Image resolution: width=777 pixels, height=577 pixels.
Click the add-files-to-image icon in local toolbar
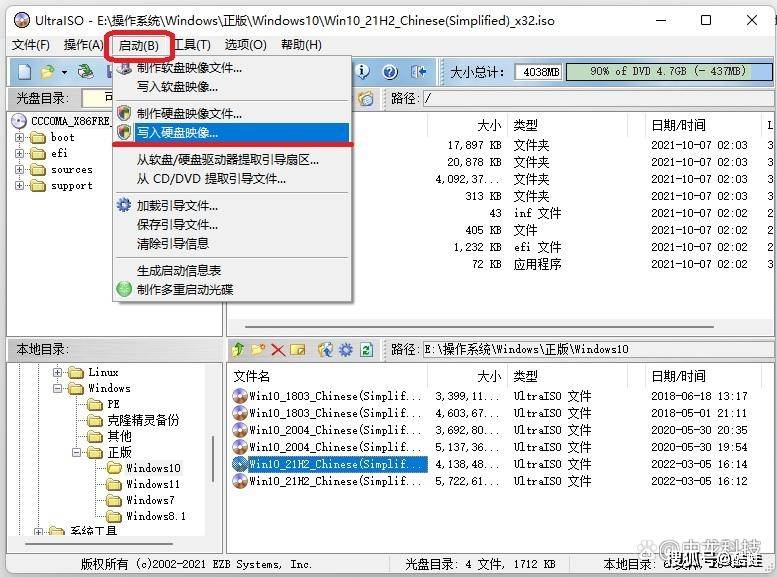click(x=326, y=350)
